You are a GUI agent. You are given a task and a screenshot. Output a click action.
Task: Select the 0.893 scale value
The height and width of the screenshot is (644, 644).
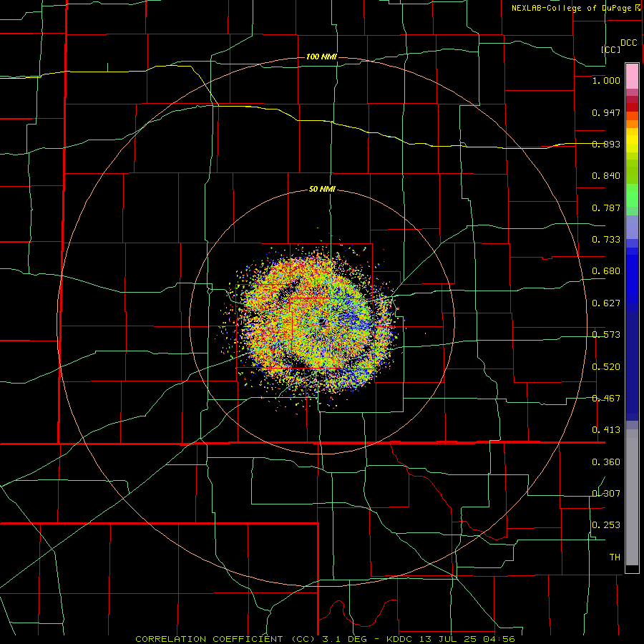[x=606, y=144]
